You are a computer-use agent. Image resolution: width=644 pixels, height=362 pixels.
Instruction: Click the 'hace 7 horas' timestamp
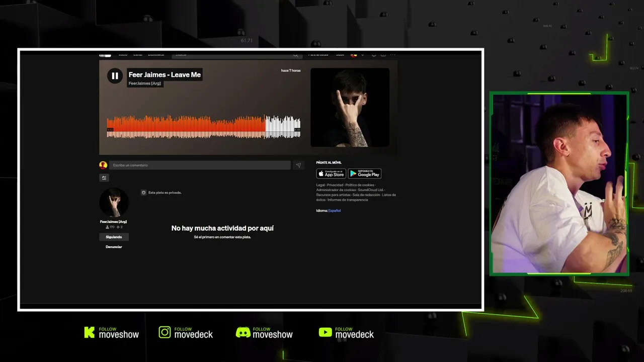[291, 70]
